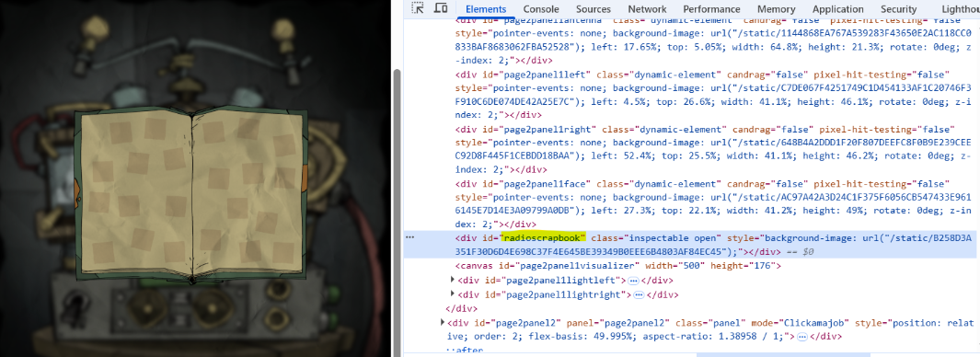Switch to the Network tab
The height and width of the screenshot is (357, 980).
(647, 9)
